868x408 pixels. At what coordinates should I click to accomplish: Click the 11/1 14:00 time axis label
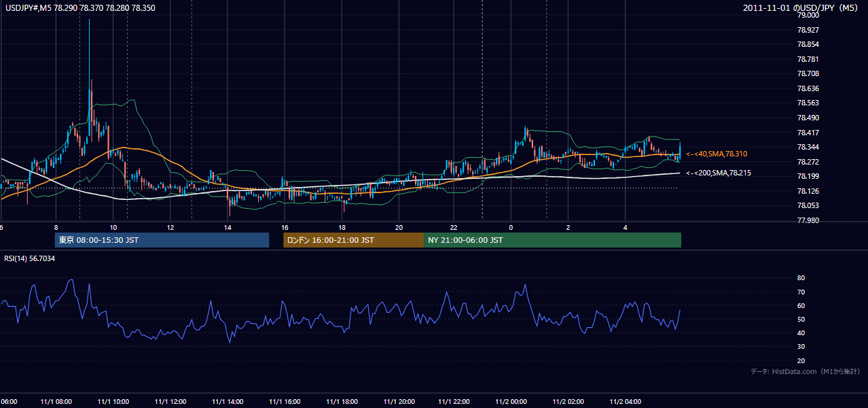click(228, 402)
